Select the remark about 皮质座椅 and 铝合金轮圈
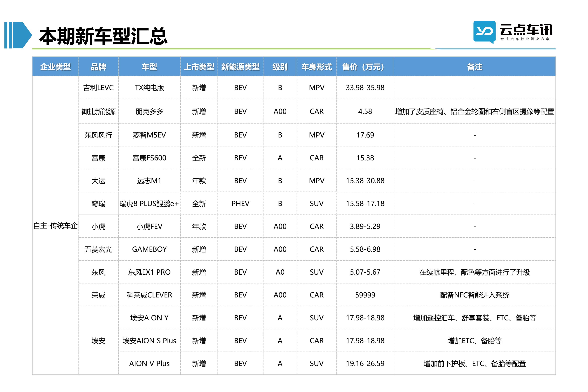588x392 pixels. pos(474,111)
